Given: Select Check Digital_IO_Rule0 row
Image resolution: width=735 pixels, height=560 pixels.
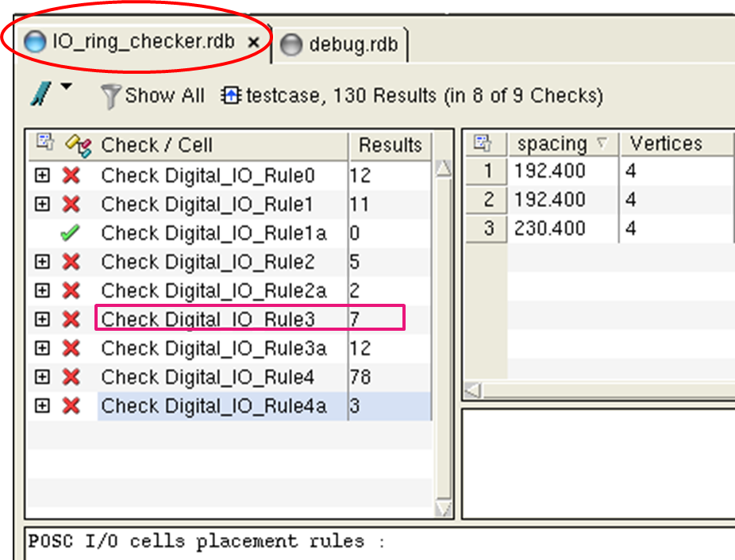Looking at the screenshot, I should click(229, 176).
